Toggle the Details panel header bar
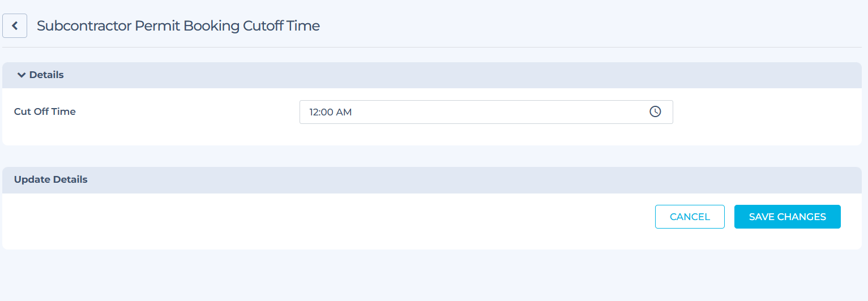Screen dimensions: 868x301 point(431,75)
